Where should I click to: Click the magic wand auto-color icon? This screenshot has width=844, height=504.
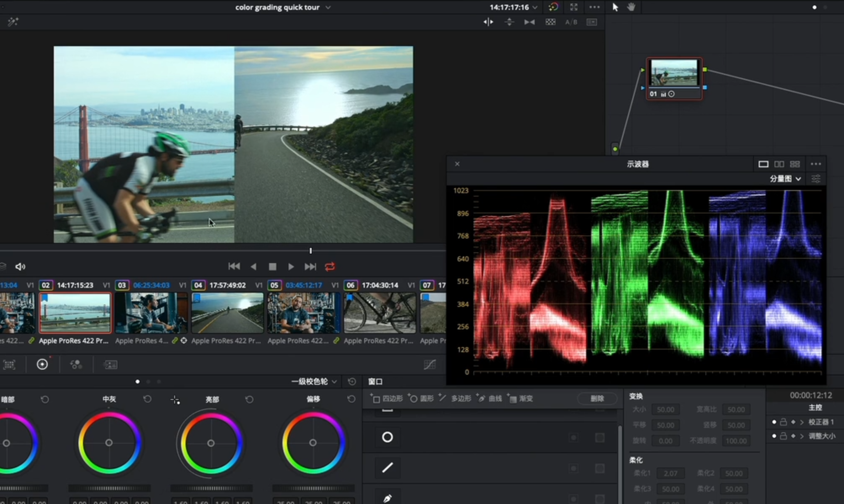pos(13,22)
